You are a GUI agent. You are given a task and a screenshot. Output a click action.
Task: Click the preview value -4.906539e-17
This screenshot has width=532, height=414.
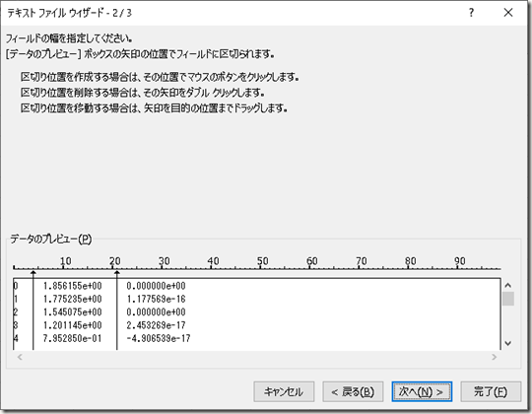pos(159,338)
